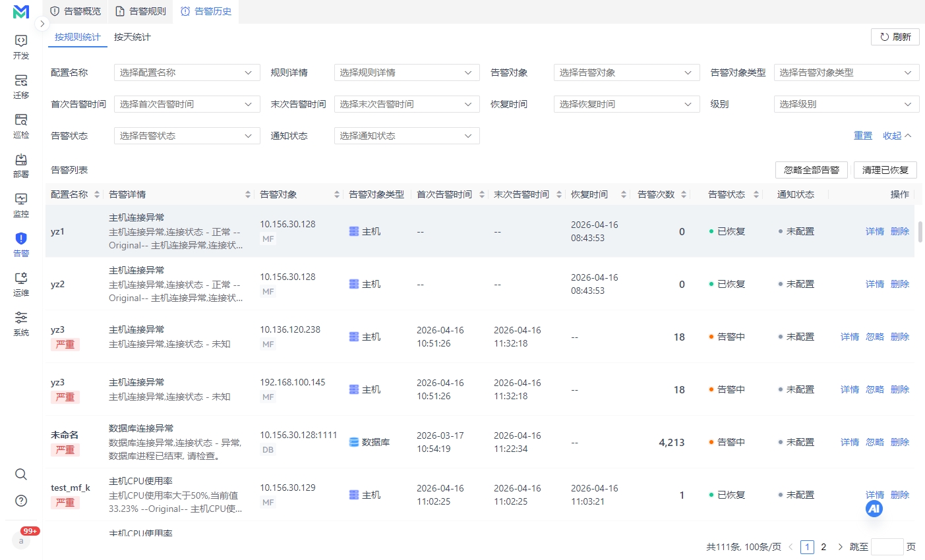Viewport: 925px width, 560px height.
Task: Open the 监控 sidebar icon
Action: pos(21,205)
